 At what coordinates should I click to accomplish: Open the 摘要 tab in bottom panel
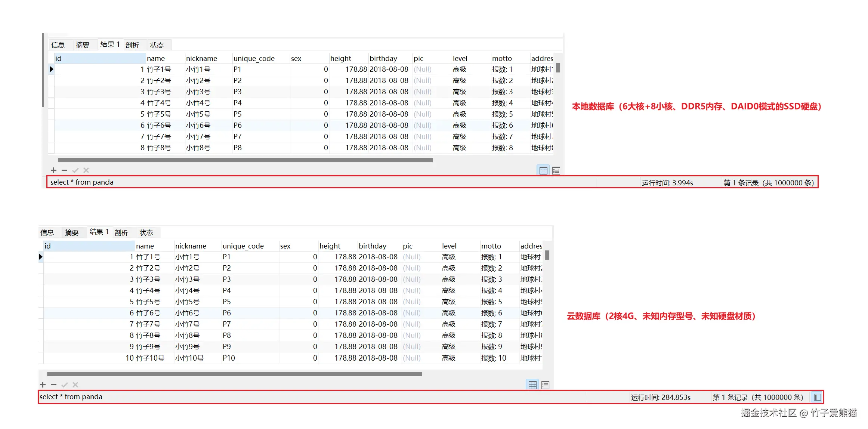click(72, 233)
